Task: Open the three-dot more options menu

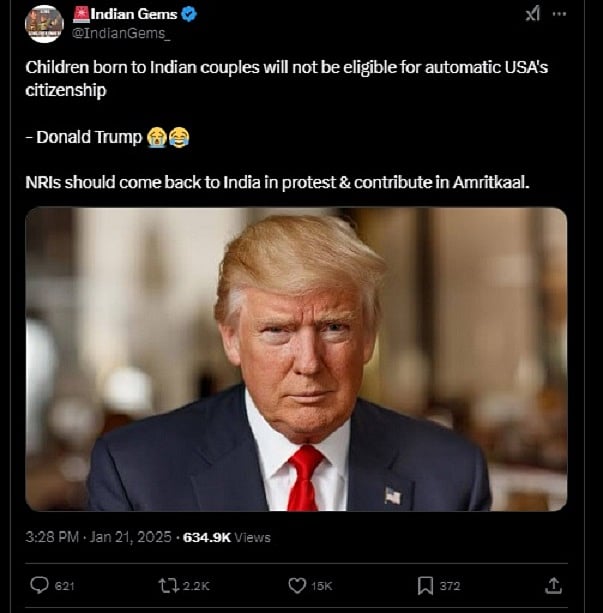Action: pos(558,14)
